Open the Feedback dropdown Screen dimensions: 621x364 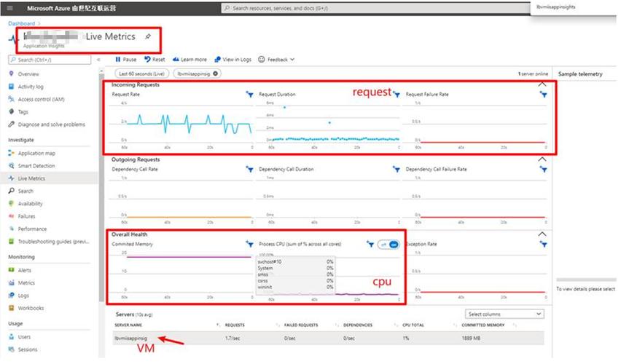(x=276, y=60)
